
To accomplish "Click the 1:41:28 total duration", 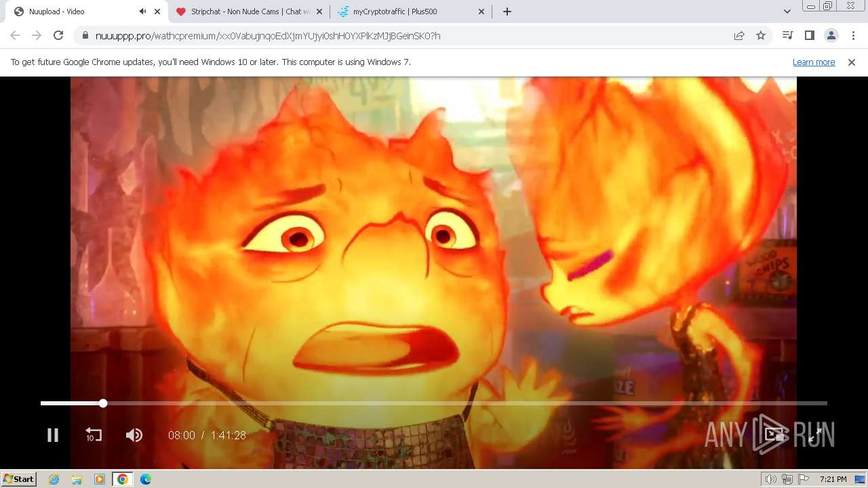I will click(228, 435).
